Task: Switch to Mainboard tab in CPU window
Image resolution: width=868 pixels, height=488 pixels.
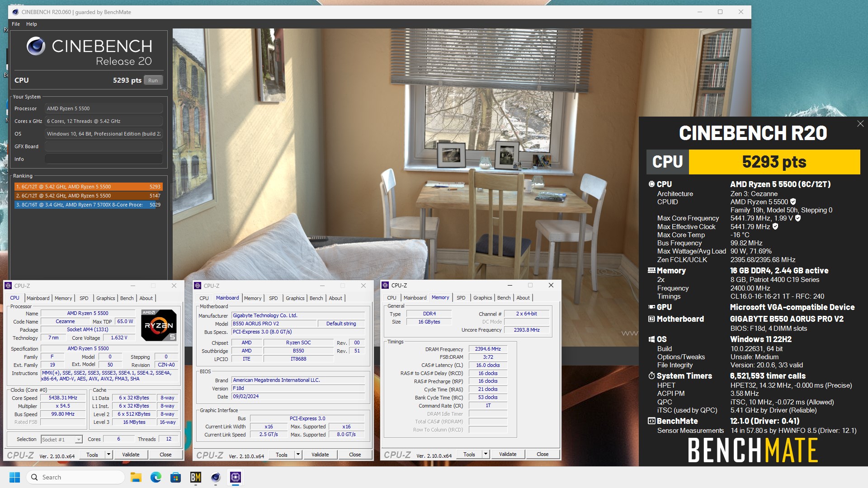Action: point(38,298)
